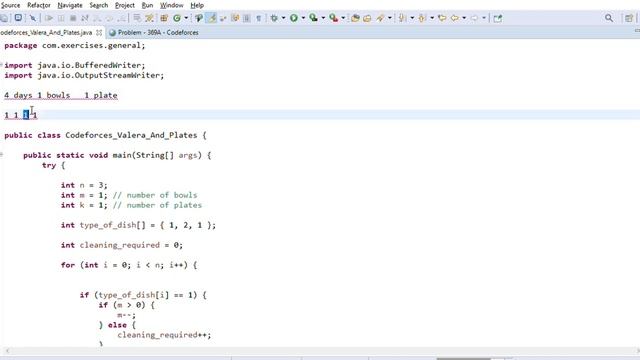640x360 pixels.
Task: Click the green New Java Class icon
Action: click(x=177, y=18)
